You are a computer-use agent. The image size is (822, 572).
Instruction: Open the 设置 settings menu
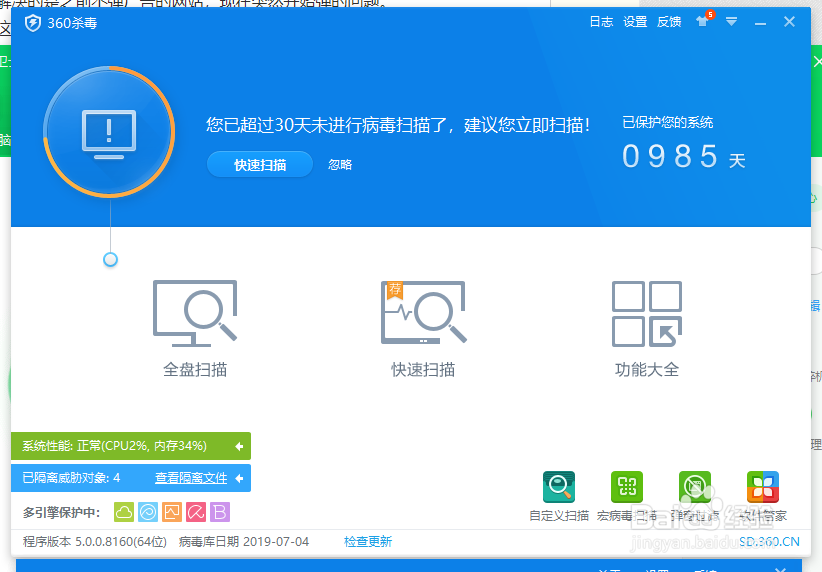click(635, 22)
